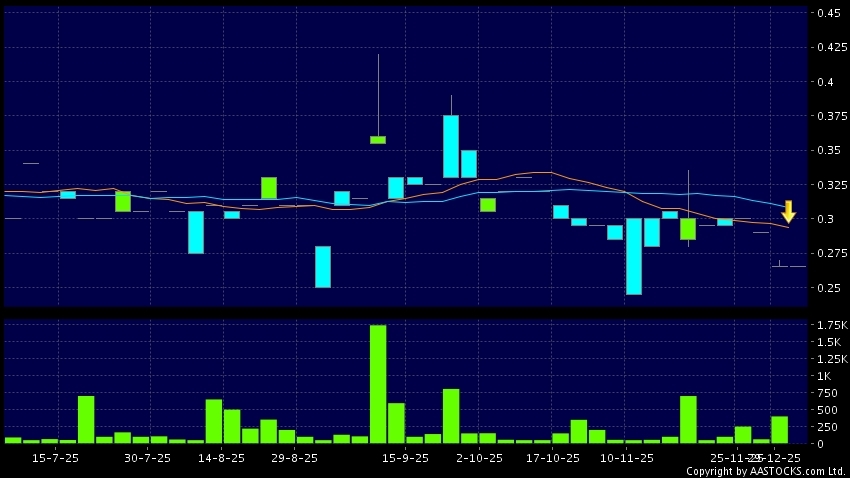
Task: Click the yellow down arrow marker
Action: coord(788,212)
